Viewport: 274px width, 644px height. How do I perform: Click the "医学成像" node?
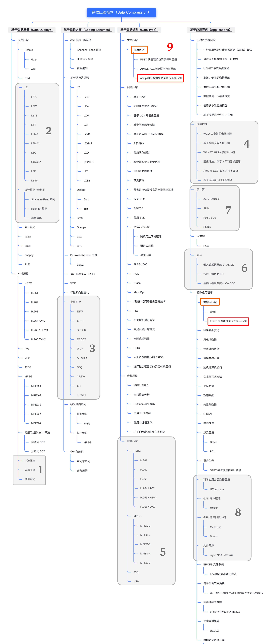click(202, 124)
